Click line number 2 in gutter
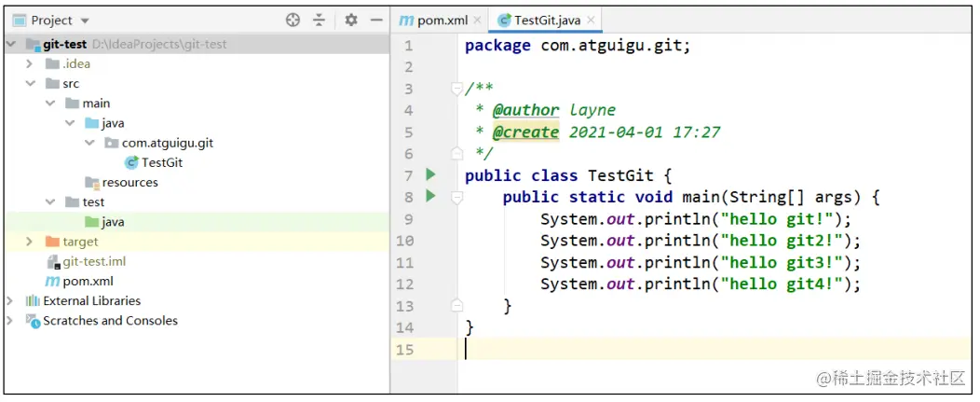This screenshot has height=402, width=980. coord(409,67)
